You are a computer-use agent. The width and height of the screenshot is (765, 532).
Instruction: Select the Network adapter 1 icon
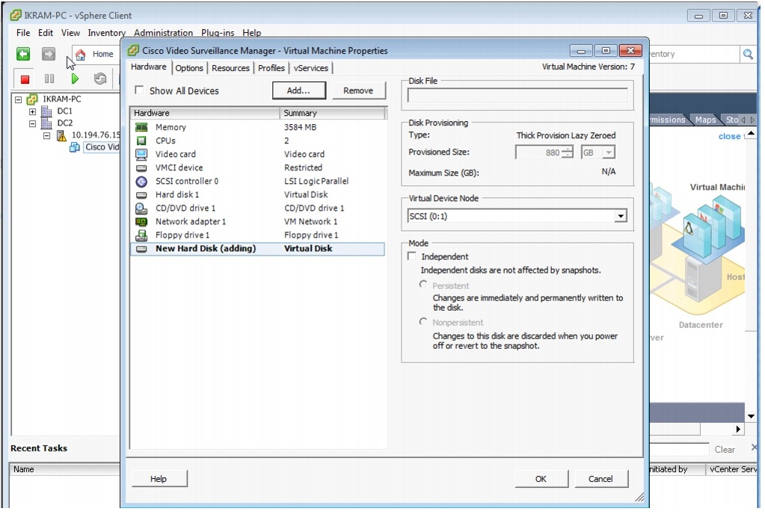click(x=141, y=221)
